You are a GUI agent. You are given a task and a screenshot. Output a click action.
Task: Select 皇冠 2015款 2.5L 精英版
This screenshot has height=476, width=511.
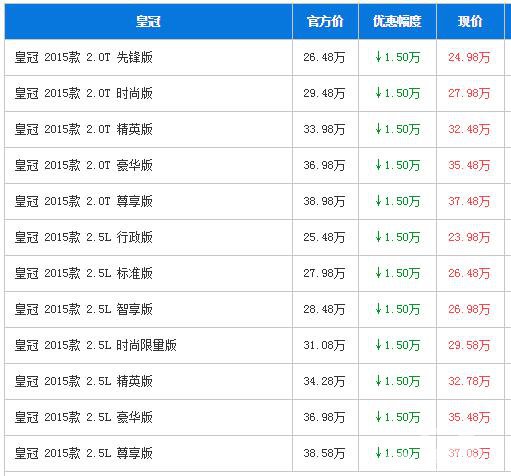tap(83, 381)
